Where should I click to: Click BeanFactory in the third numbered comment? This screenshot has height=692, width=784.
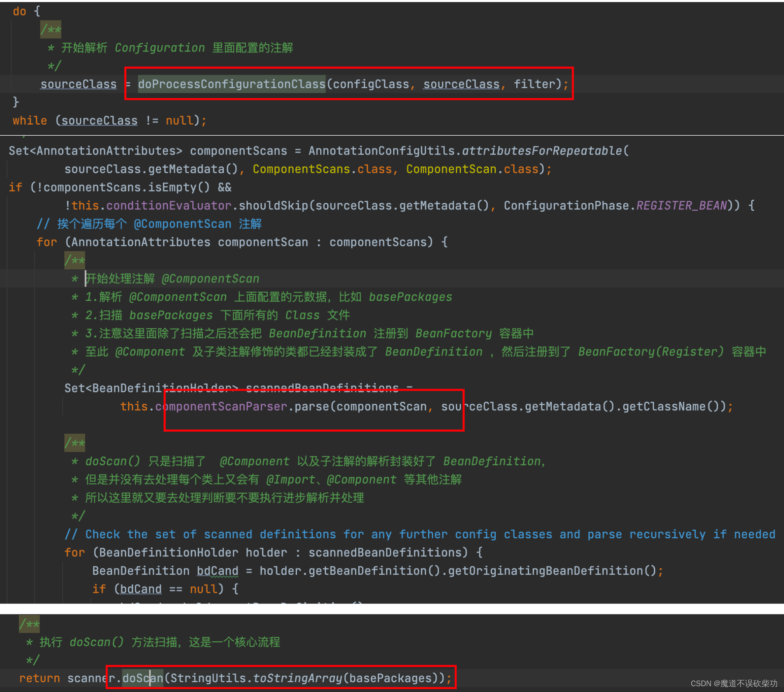coord(454,333)
